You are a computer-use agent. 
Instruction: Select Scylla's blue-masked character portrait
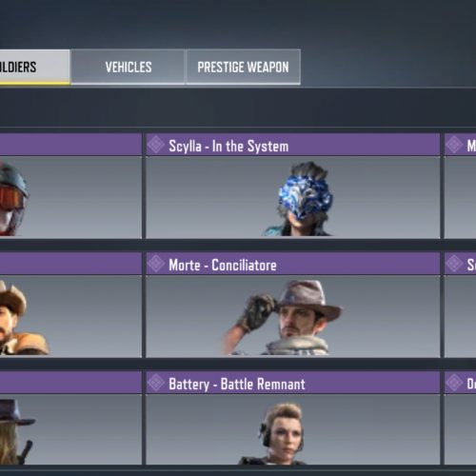point(299,199)
